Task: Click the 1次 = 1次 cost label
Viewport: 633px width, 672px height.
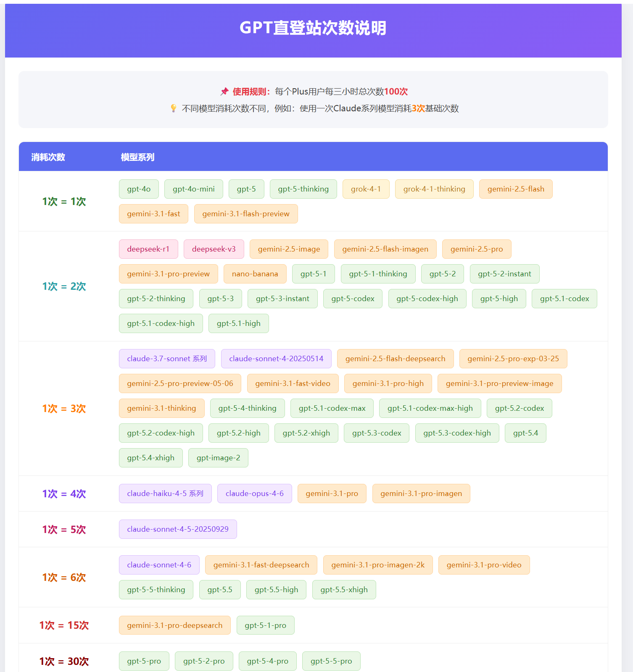Action: (64, 202)
